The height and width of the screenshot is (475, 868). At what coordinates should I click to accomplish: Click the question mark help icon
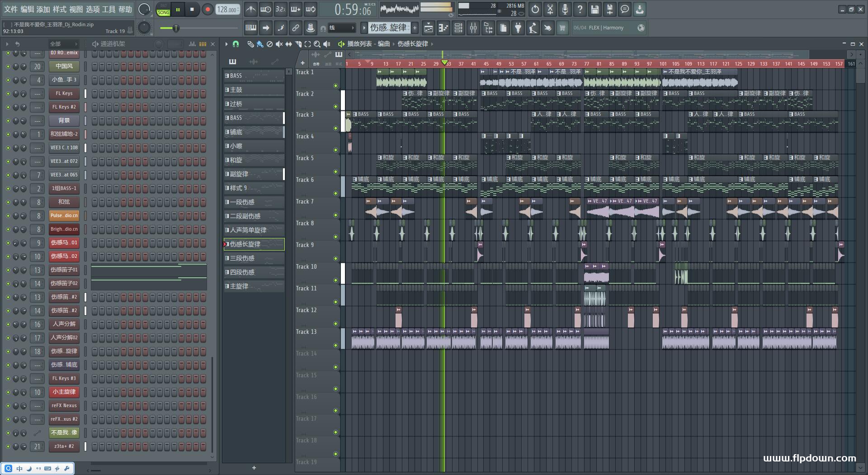click(580, 9)
